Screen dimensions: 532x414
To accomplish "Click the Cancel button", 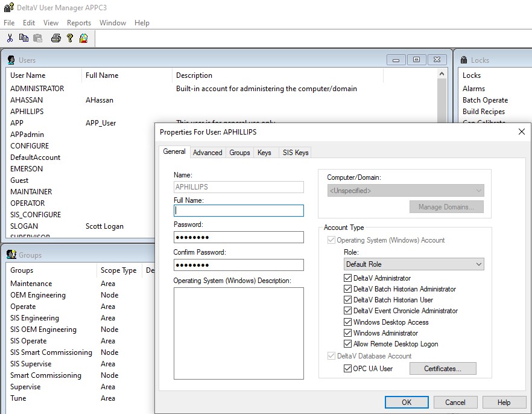I will pos(455,403).
